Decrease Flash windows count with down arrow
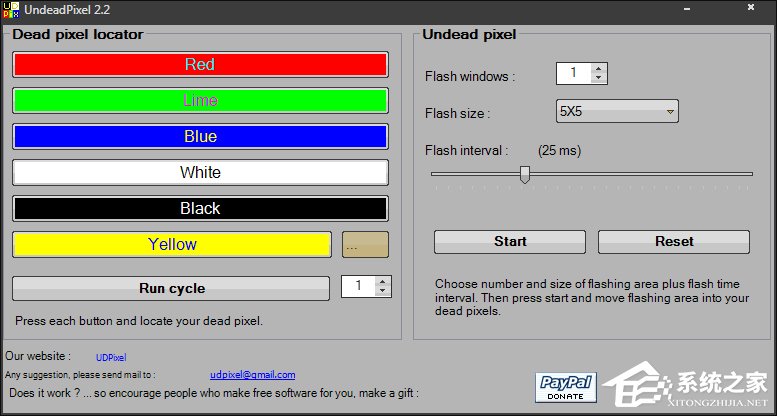The width and height of the screenshot is (777, 416). [599, 78]
